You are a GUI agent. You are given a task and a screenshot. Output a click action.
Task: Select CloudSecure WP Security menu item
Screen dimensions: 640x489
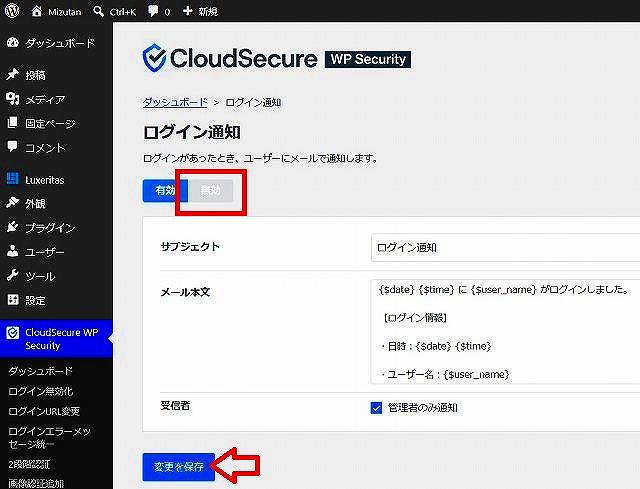click(x=56, y=338)
